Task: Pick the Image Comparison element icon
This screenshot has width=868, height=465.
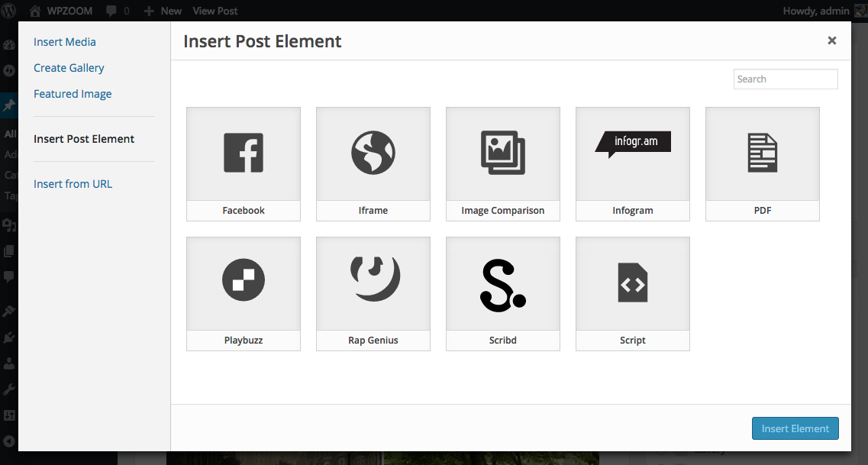Action: point(503,153)
